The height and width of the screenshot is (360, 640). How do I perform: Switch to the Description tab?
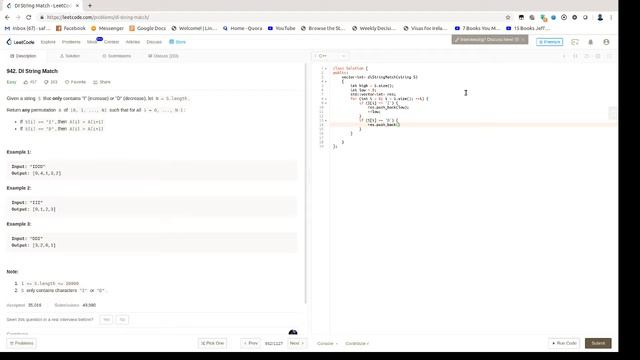click(x=23, y=56)
